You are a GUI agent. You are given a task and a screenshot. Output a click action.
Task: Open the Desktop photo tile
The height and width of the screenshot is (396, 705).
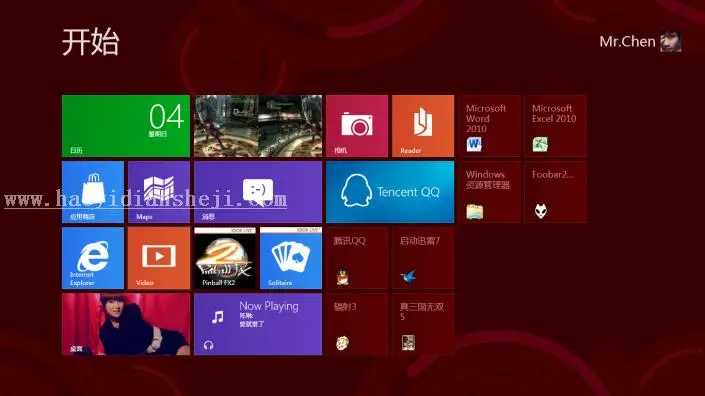point(126,324)
